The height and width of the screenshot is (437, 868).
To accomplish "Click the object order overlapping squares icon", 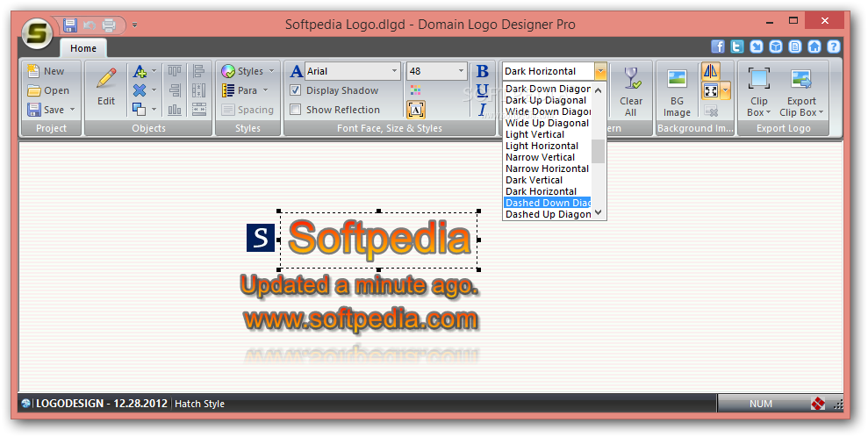I will (140, 110).
